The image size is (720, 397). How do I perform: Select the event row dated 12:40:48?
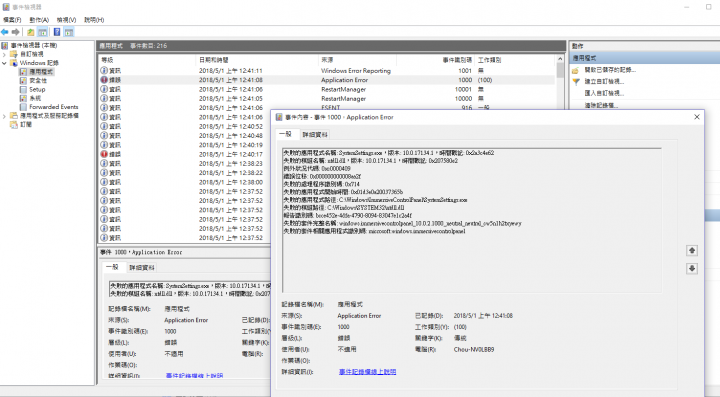point(185,136)
